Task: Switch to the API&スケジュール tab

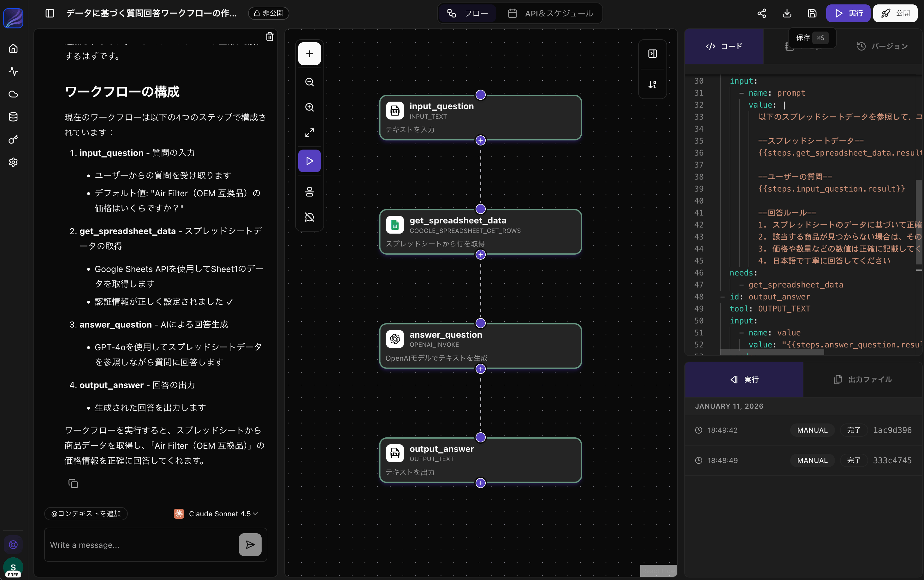Action: [550, 14]
